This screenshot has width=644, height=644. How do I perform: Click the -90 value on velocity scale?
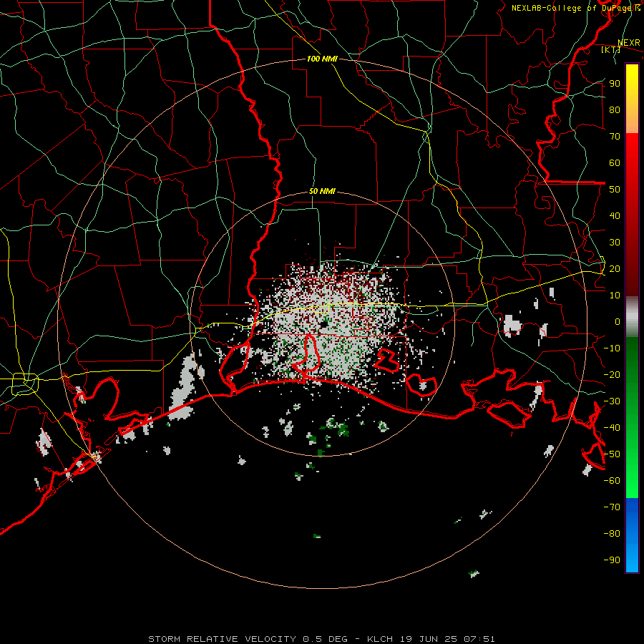pyautogui.click(x=612, y=560)
